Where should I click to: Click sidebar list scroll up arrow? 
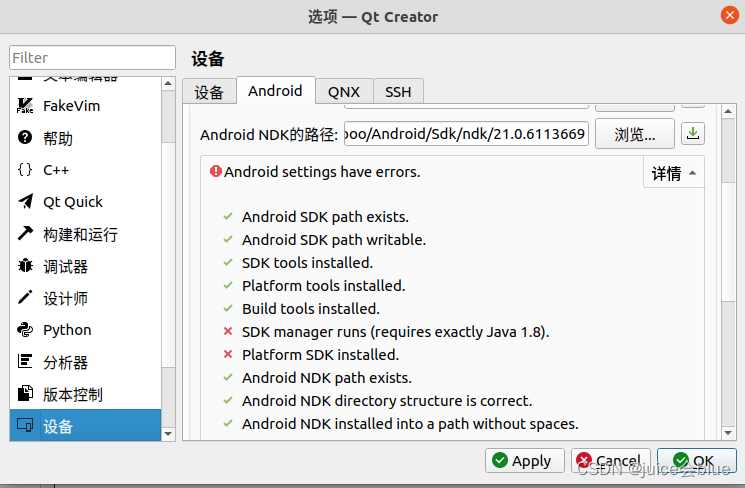point(168,84)
